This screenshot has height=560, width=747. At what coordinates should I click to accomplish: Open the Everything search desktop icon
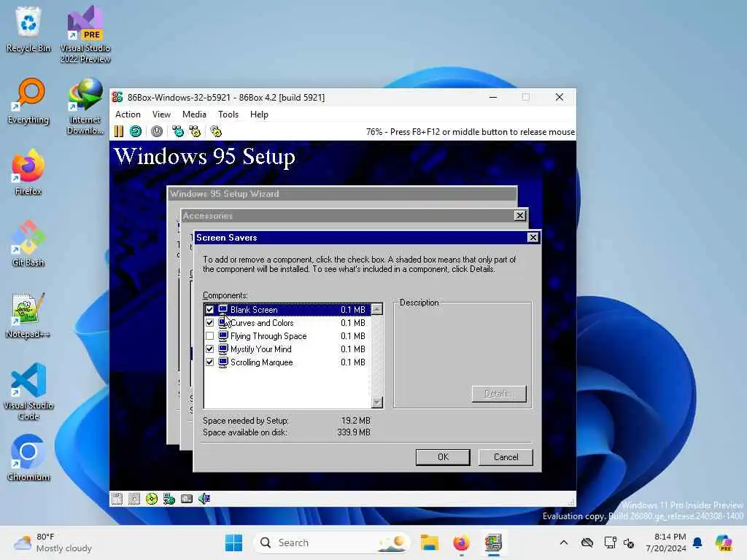(x=28, y=101)
